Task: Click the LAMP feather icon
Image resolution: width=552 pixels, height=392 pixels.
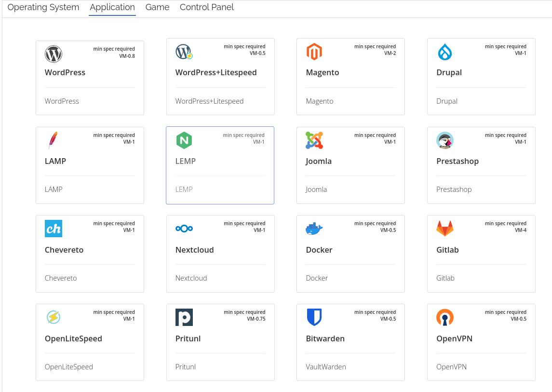Action: pyautogui.click(x=53, y=140)
